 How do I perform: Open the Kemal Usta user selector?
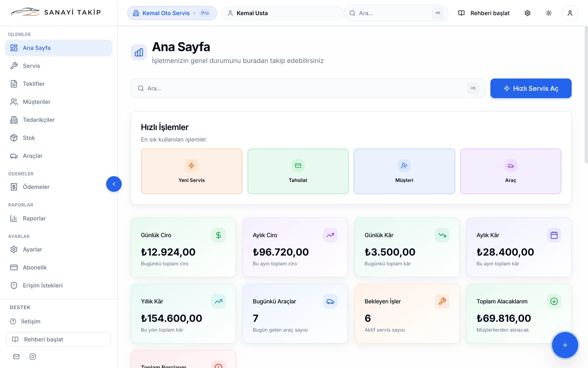tap(283, 13)
